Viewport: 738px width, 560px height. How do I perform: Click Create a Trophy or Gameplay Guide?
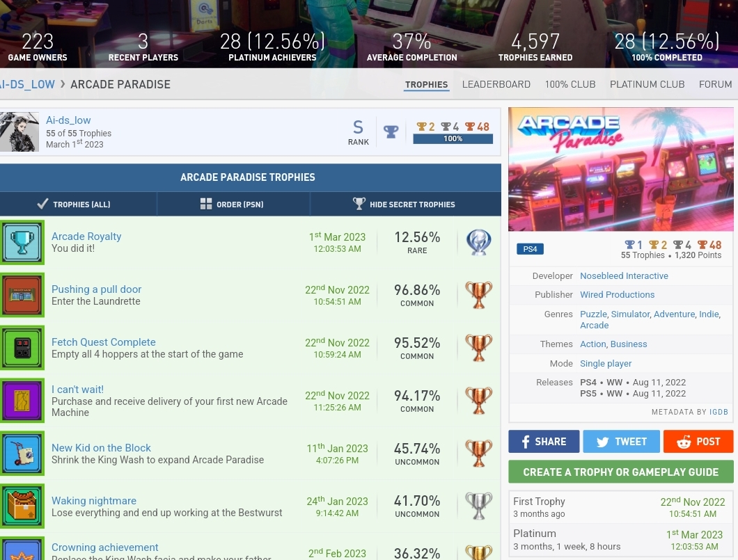[620, 472]
